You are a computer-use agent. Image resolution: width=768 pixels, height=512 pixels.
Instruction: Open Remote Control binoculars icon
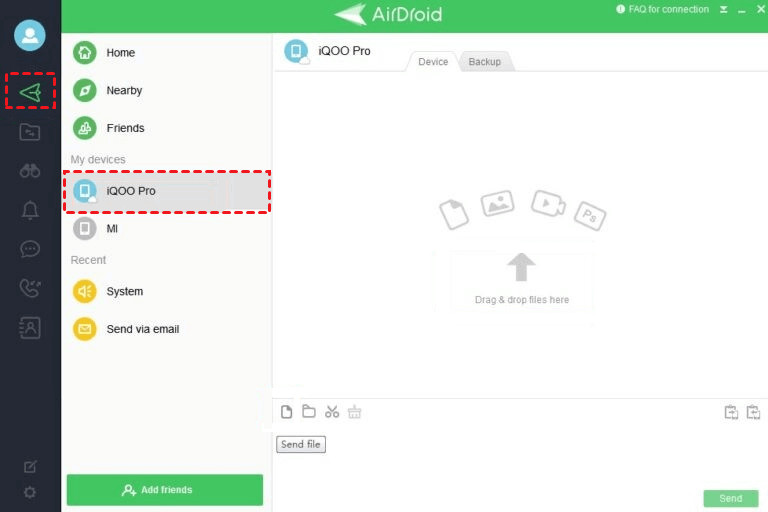30,171
